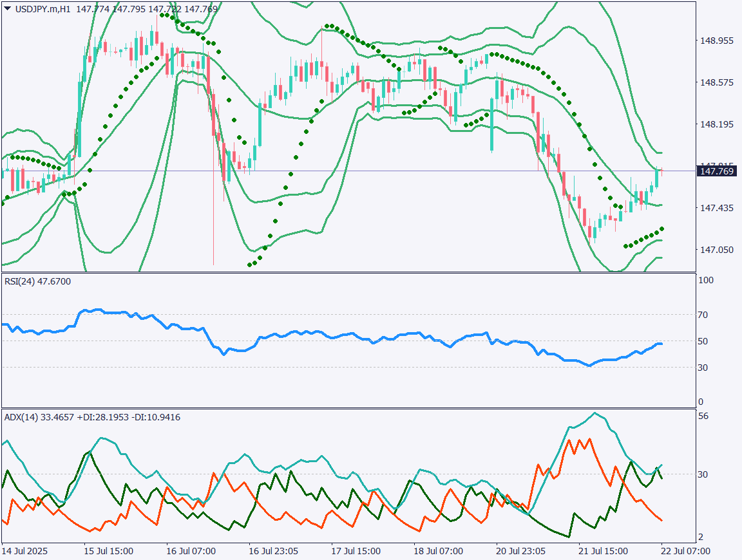Click the 148.955 price axis label
This screenshot has height=560, width=742.
(x=716, y=41)
